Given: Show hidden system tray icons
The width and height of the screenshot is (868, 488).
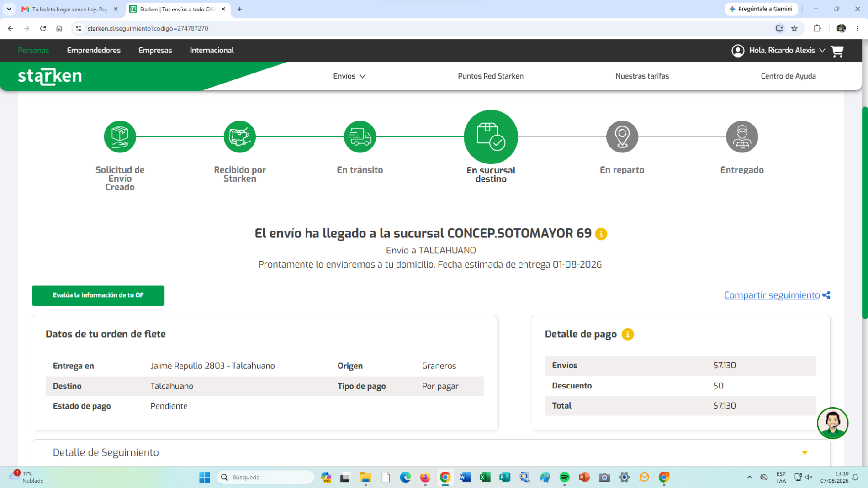Looking at the screenshot, I should [749, 478].
